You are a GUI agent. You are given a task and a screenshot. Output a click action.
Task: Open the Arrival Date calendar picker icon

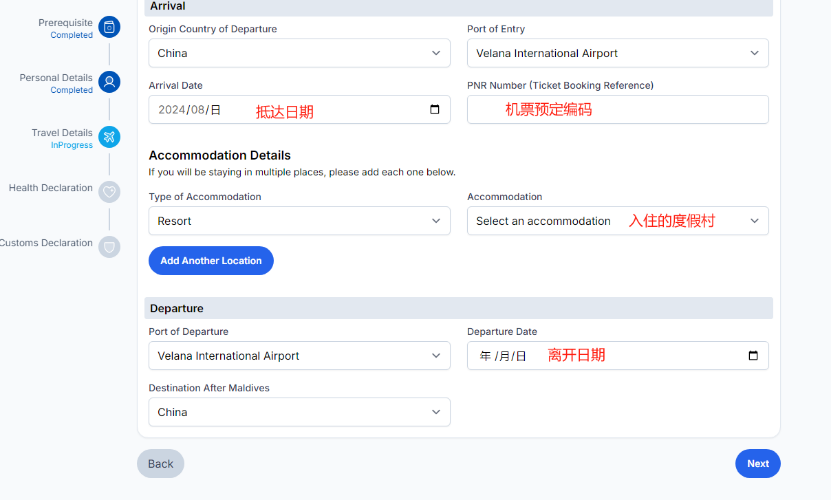point(434,110)
